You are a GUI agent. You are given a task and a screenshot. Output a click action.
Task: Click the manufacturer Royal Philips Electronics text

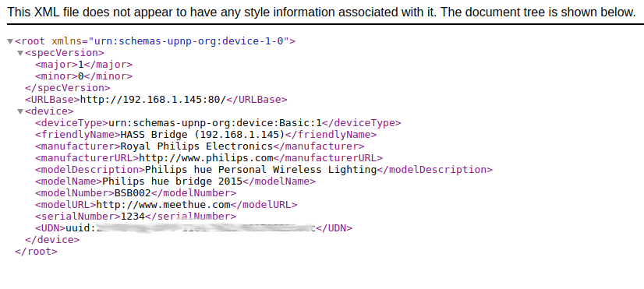[x=196, y=146]
